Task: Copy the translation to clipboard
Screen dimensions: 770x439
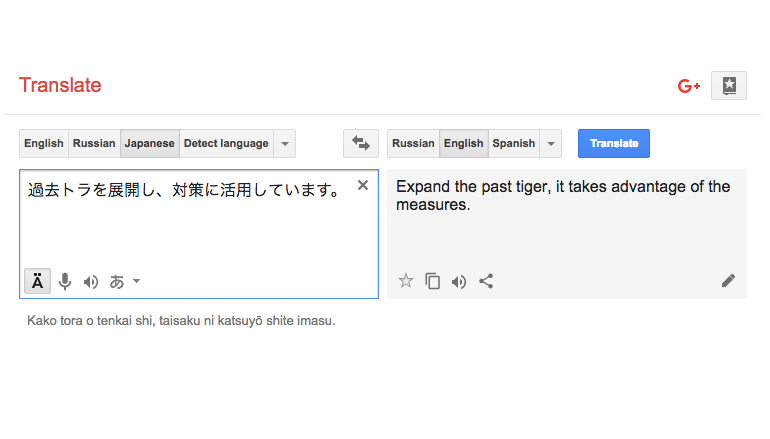Action: (x=432, y=281)
